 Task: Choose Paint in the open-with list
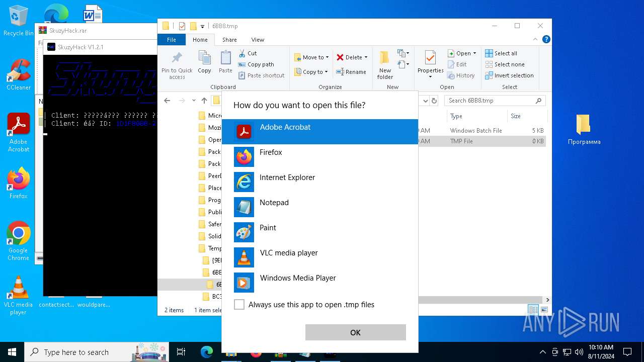(x=320, y=232)
